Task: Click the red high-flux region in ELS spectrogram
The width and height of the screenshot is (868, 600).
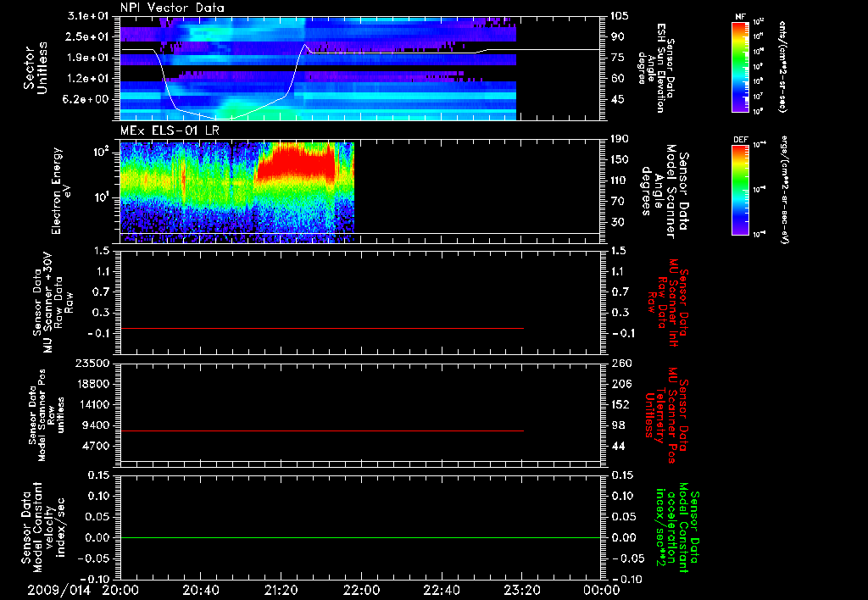Action: click(x=297, y=165)
